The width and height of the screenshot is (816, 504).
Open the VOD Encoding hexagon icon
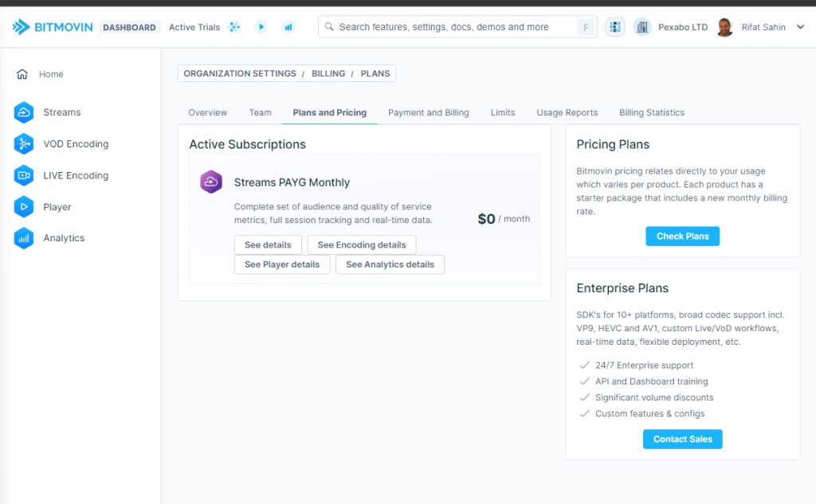24,144
